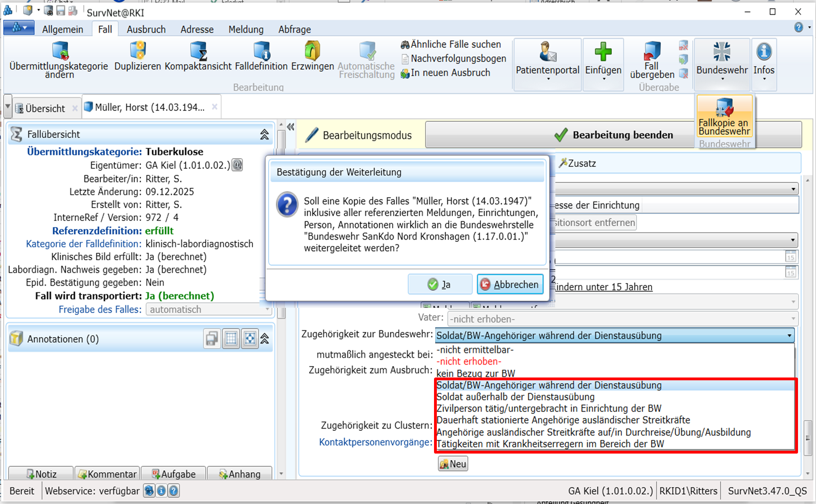Switch to the Allgemein ribbon tab
The width and height of the screenshot is (816, 504).
pyautogui.click(x=63, y=29)
